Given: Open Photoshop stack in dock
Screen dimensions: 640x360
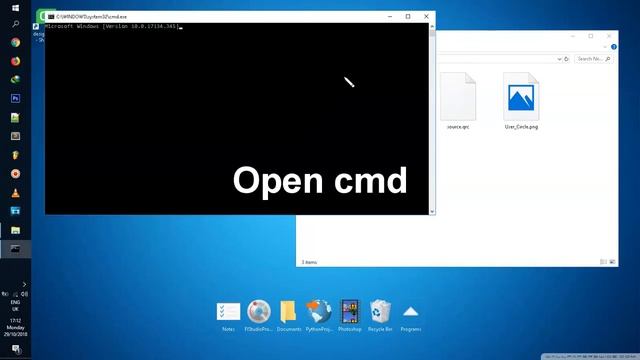Looking at the screenshot, I should (350, 316).
